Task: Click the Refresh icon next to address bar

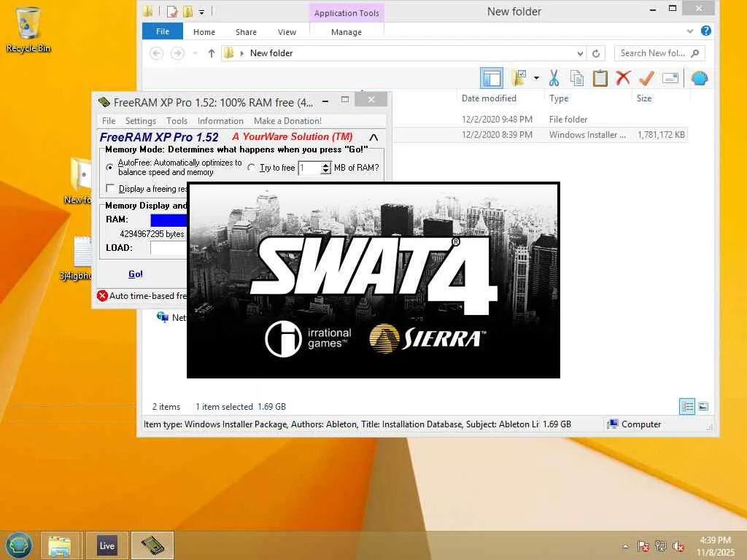Action: pyautogui.click(x=596, y=53)
